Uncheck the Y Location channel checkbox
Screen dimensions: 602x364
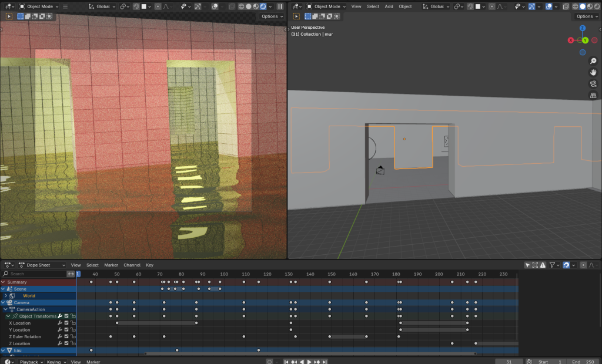(66, 330)
